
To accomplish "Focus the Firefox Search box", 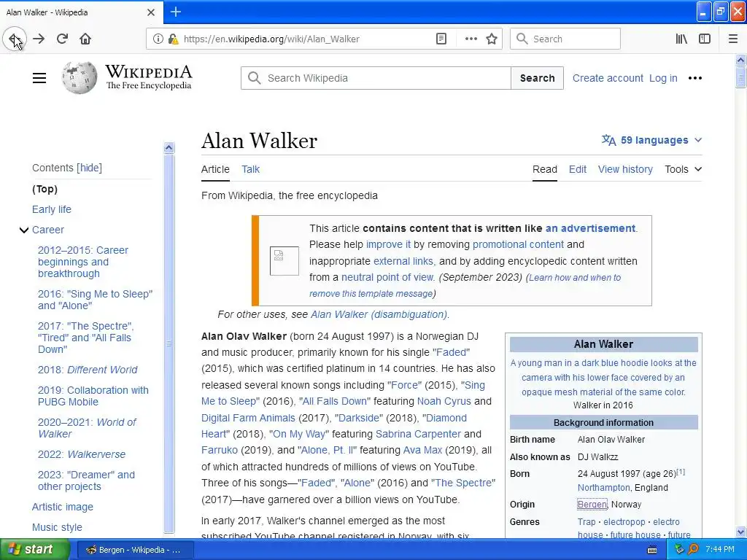I will tap(565, 39).
